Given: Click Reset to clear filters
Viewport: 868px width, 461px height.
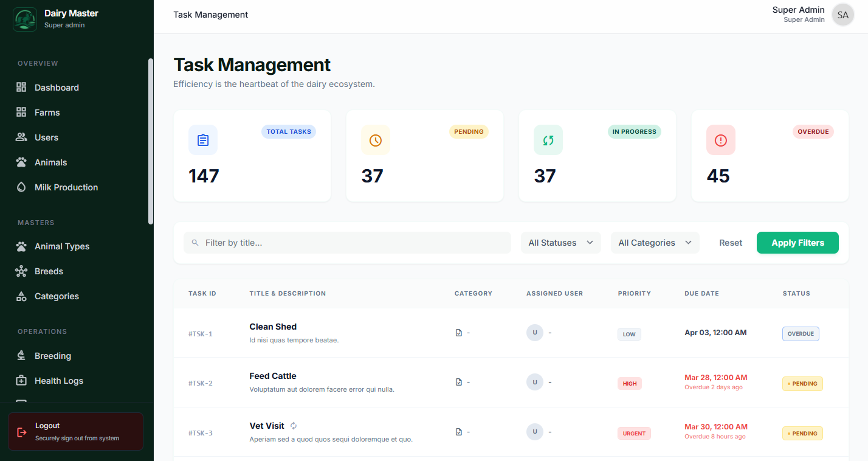Looking at the screenshot, I should [730, 242].
